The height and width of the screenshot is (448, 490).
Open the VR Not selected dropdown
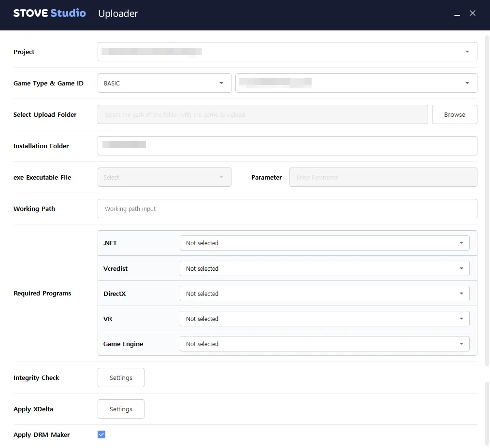(324, 319)
